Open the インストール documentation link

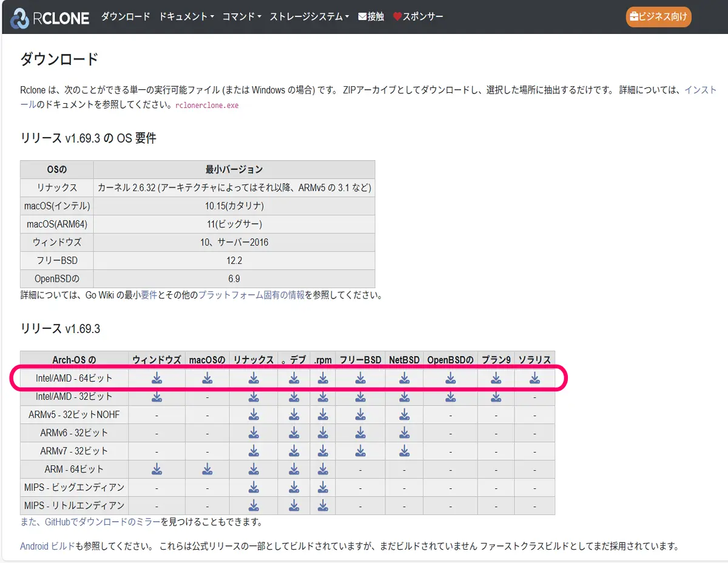700,90
